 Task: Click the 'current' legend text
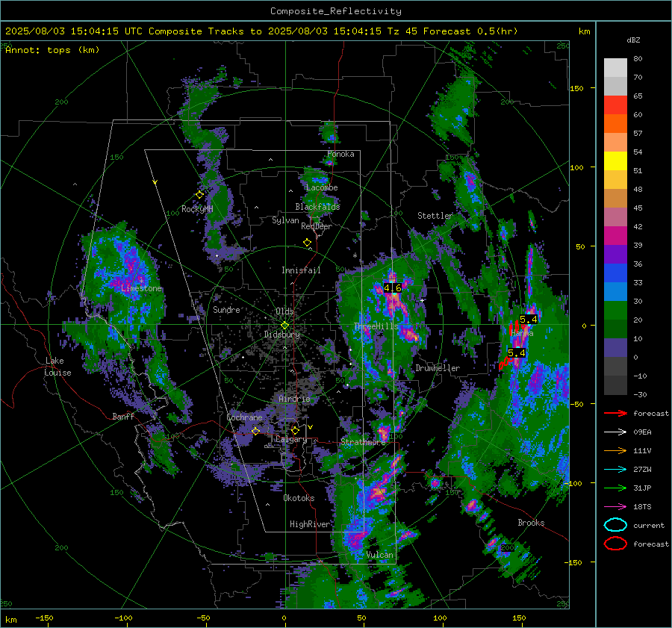pyautogui.click(x=649, y=526)
